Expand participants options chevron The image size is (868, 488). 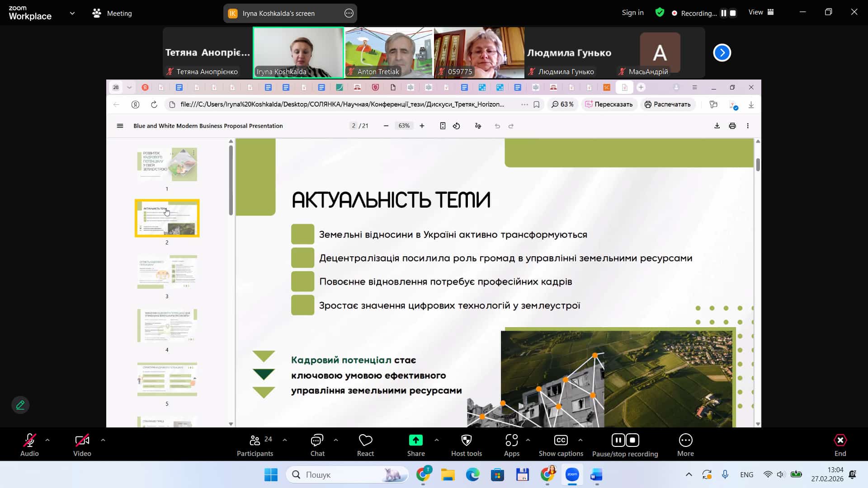[284, 440]
